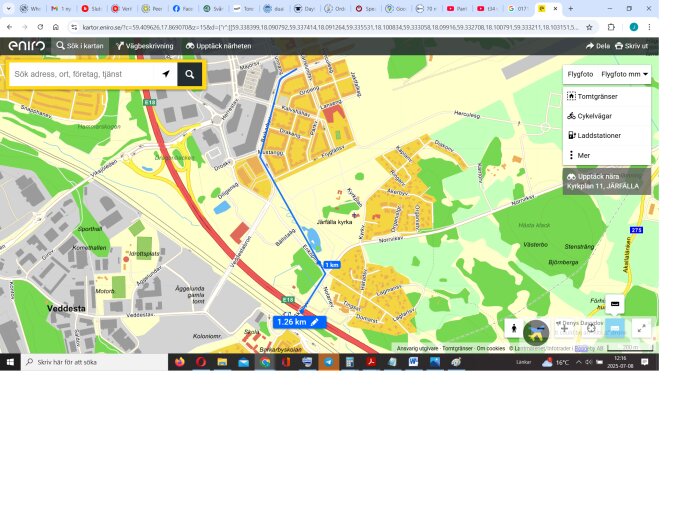Bookmark page with star icon
The width and height of the screenshot is (700, 525).
point(589,27)
